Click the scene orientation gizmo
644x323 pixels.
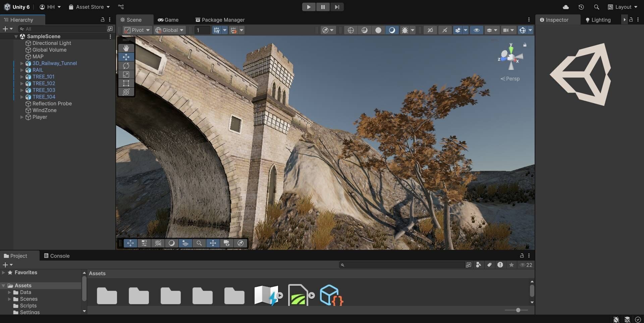click(511, 57)
